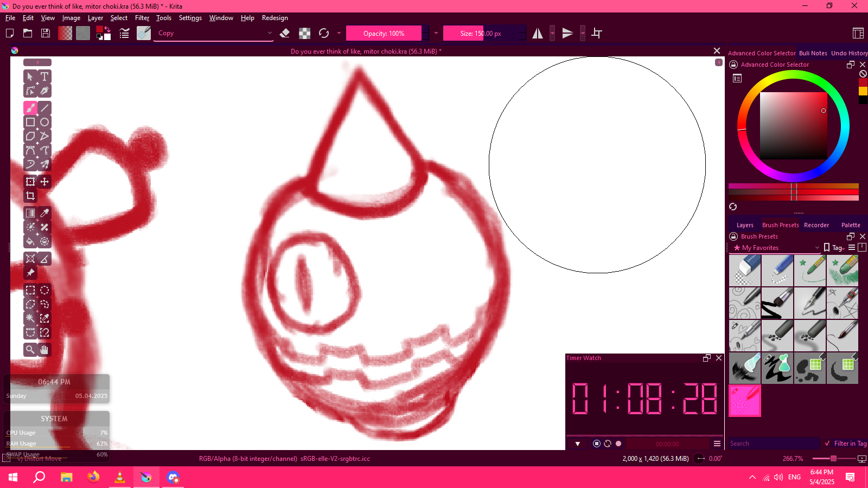Select the Elliptical Selection tool
This screenshot has width=868, height=488.
(44, 290)
